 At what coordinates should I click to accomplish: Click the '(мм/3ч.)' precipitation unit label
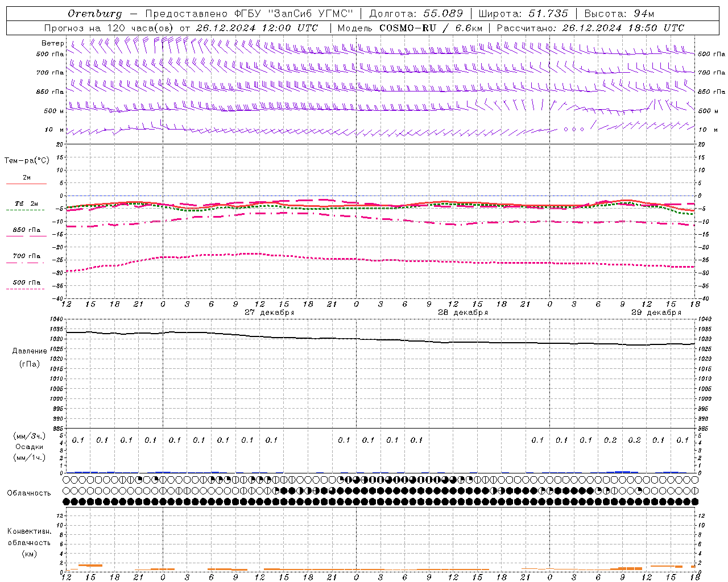point(30,436)
